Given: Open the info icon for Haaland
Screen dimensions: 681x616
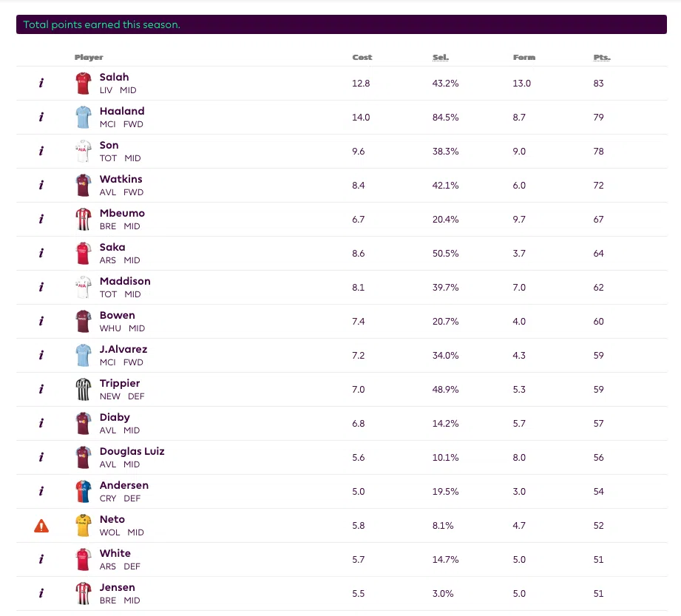Looking at the screenshot, I should tap(41, 117).
